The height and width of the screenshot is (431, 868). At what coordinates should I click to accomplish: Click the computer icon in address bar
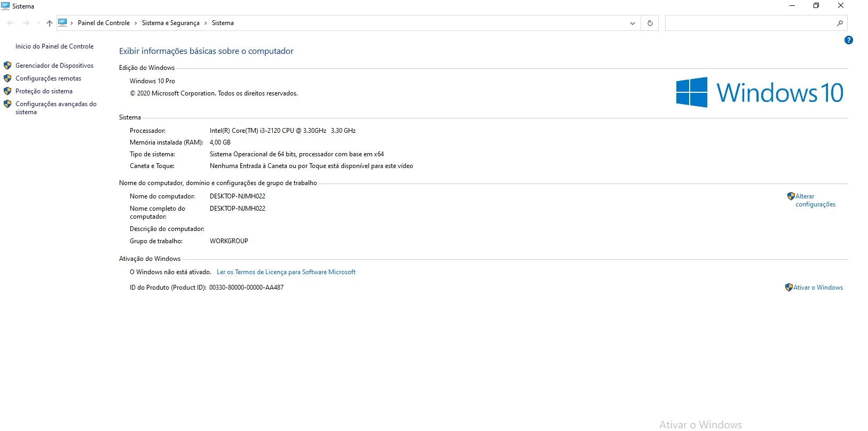[x=62, y=23]
